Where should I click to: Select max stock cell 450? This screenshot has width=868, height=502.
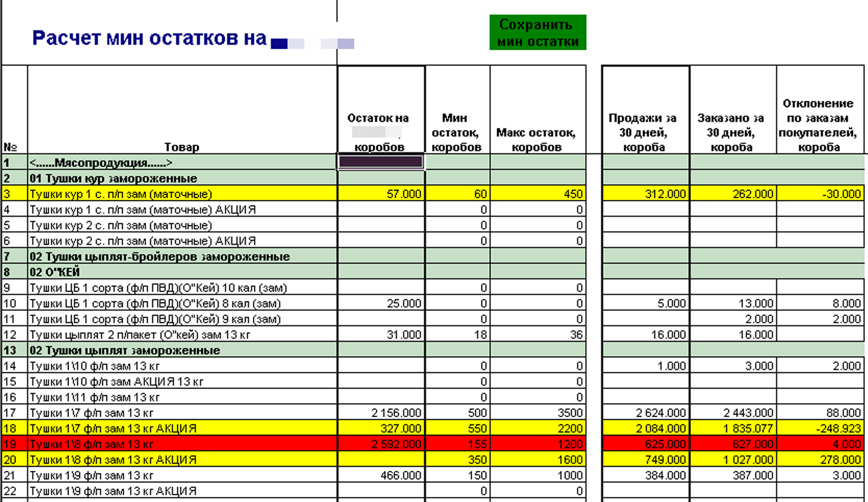538,194
